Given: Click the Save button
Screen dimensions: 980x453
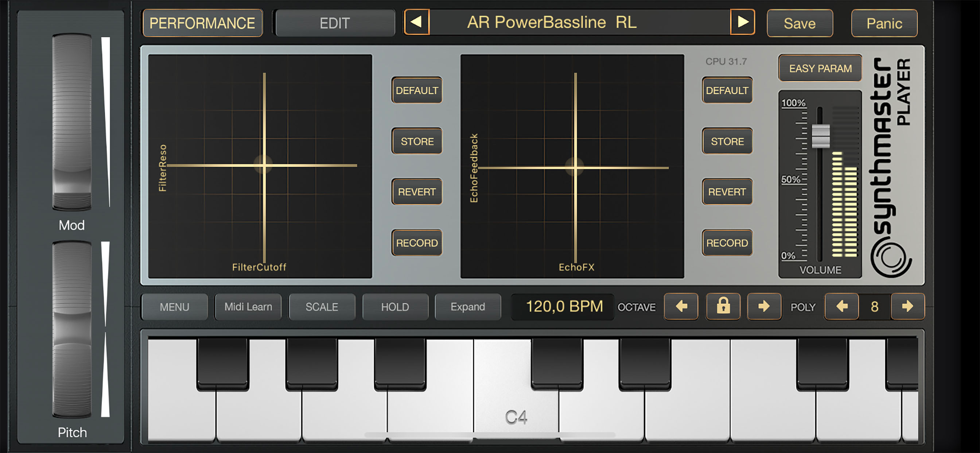Looking at the screenshot, I should (799, 24).
